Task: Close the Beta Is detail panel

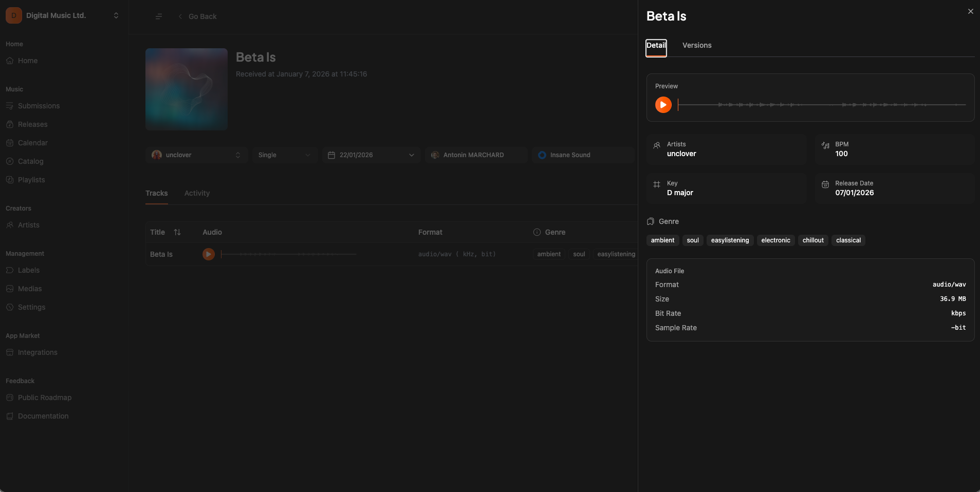Action: coord(970,11)
